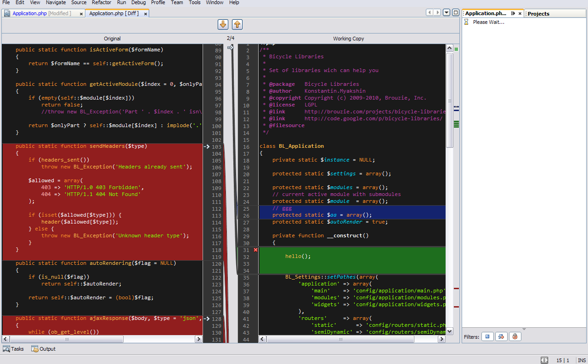Screen dimensions: 588x364
Task: Click the replace arrow at line 128
Action: [206, 319]
